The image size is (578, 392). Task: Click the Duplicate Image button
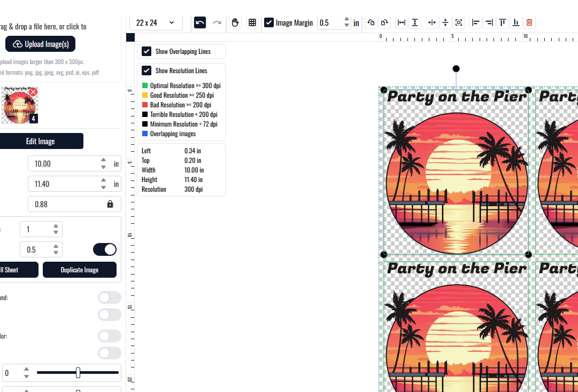(80, 270)
